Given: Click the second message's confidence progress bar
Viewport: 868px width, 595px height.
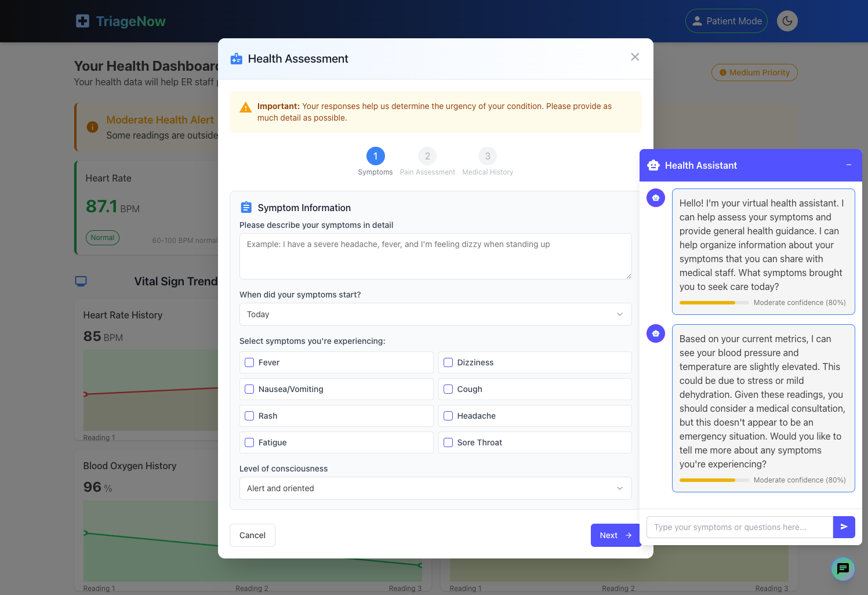Looking at the screenshot, I should pyautogui.click(x=714, y=480).
